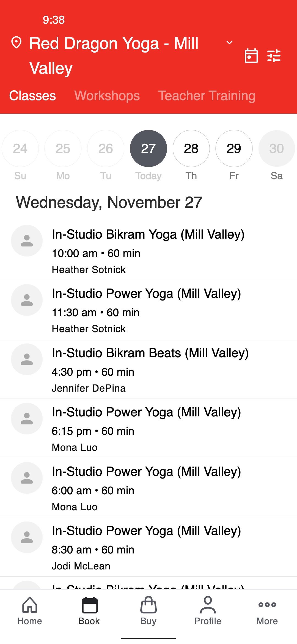Image resolution: width=297 pixels, height=644 pixels.
Task: Tap the More three-dots icon
Action: [267, 605]
